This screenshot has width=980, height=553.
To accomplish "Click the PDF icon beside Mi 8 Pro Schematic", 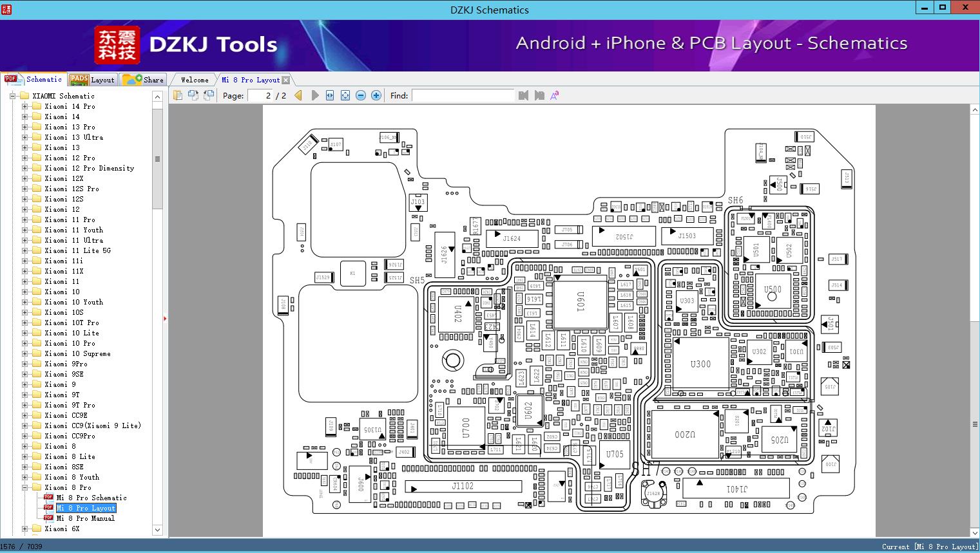I will pyautogui.click(x=48, y=498).
